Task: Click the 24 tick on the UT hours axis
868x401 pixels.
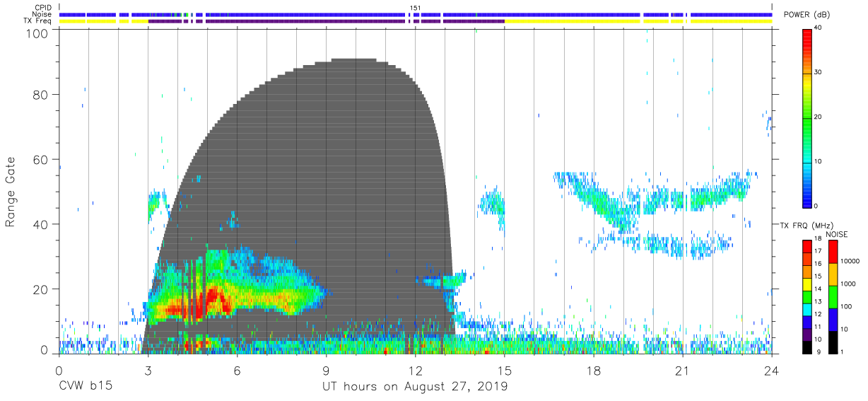Action: (x=772, y=370)
